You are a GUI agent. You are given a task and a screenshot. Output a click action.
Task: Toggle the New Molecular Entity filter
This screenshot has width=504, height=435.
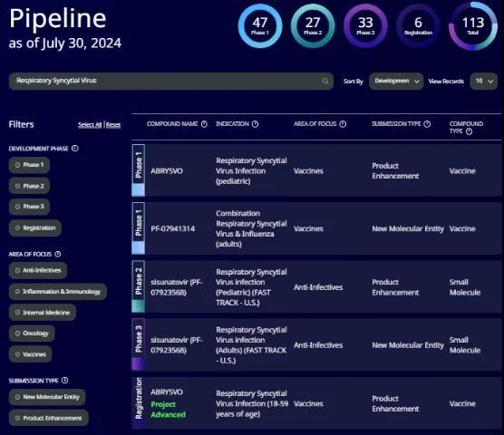pyautogui.click(x=47, y=397)
